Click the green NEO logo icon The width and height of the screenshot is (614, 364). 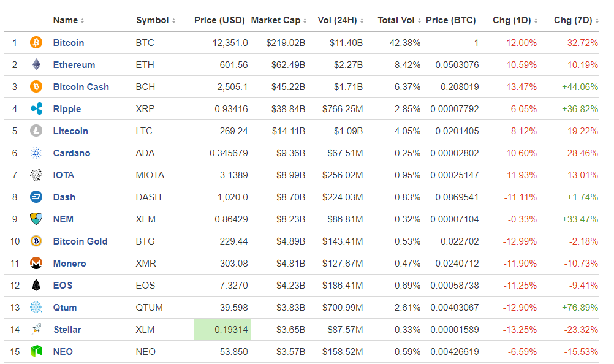point(36,352)
